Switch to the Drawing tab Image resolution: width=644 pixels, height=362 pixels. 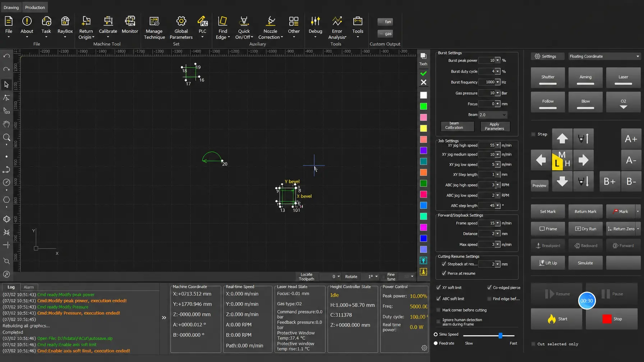[x=11, y=7]
